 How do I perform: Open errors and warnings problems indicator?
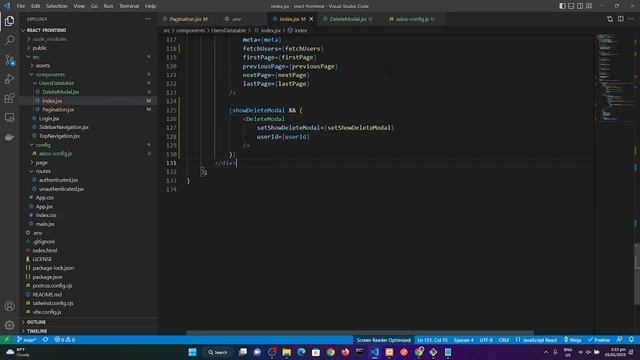pyautogui.click(x=65, y=340)
